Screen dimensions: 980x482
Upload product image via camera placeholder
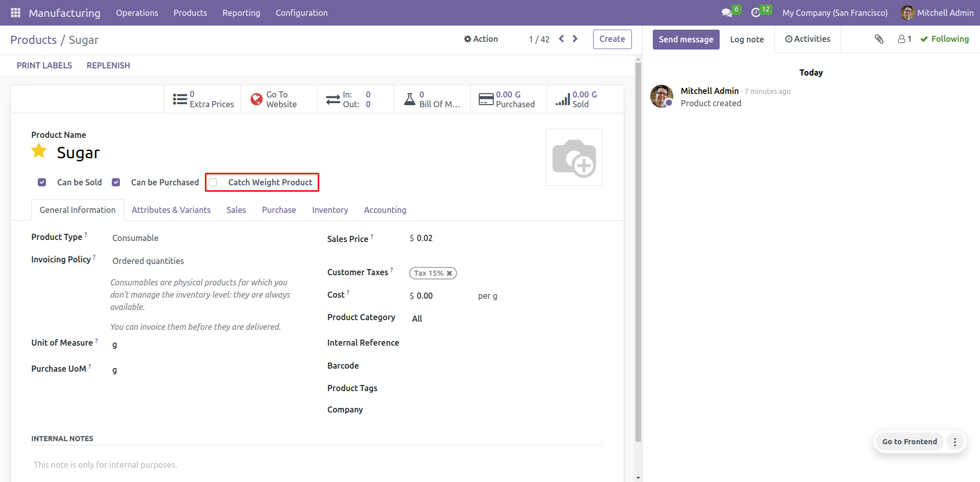coord(574,157)
